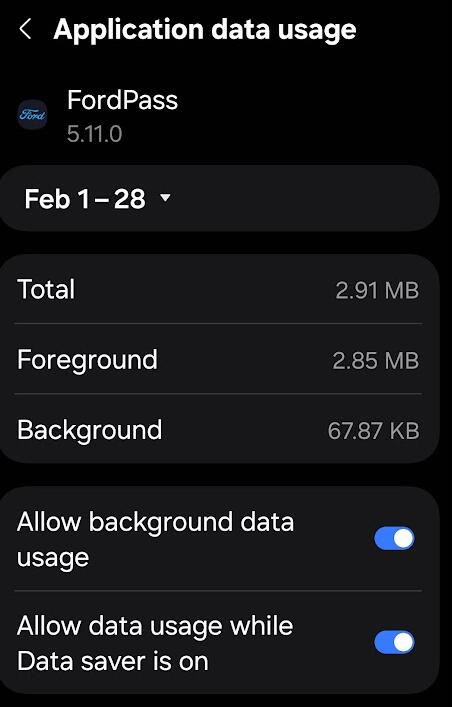The height and width of the screenshot is (707, 452).
Task: Tap the back arrow icon
Action: [x=25, y=29]
